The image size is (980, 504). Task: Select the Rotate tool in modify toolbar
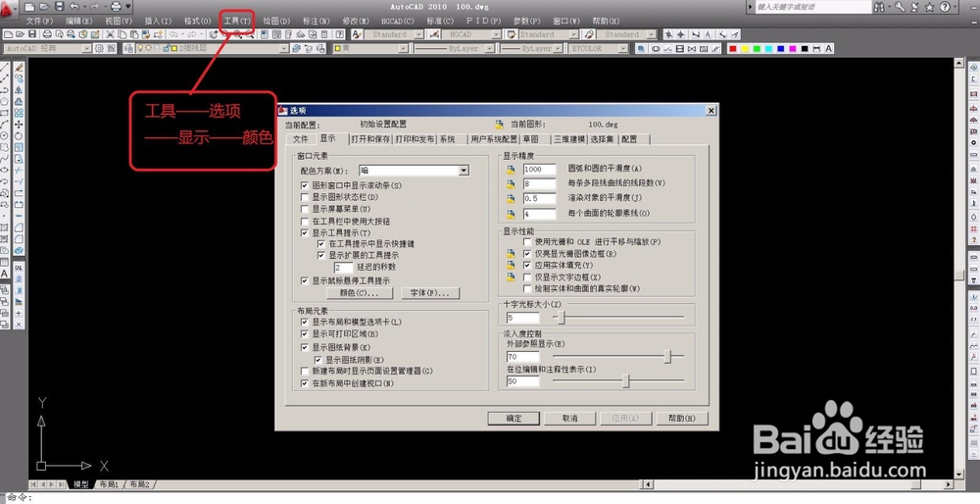pyautogui.click(x=19, y=135)
